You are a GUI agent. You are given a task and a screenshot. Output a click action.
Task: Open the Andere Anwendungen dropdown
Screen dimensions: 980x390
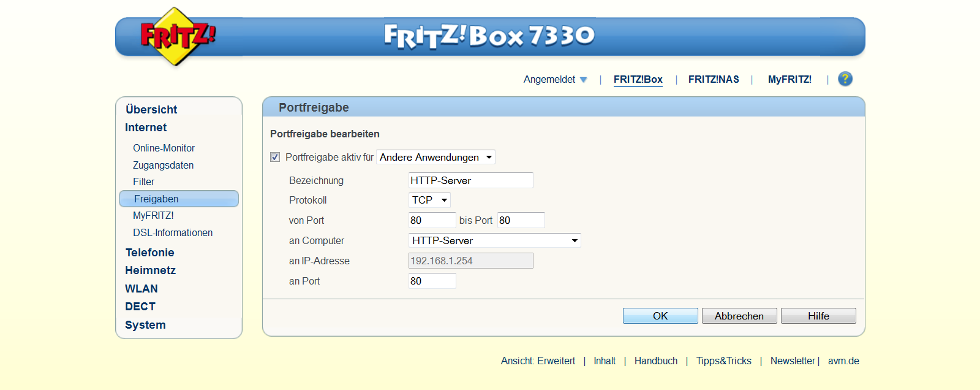pos(435,158)
